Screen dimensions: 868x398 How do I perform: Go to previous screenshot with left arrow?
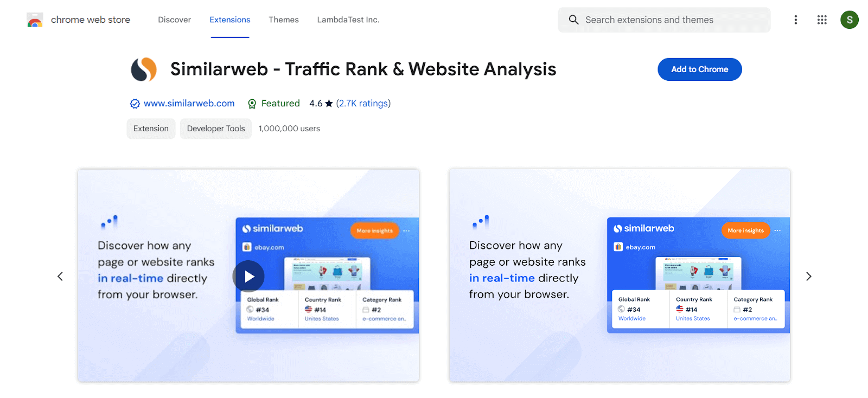pyautogui.click(x=60, y=277)
